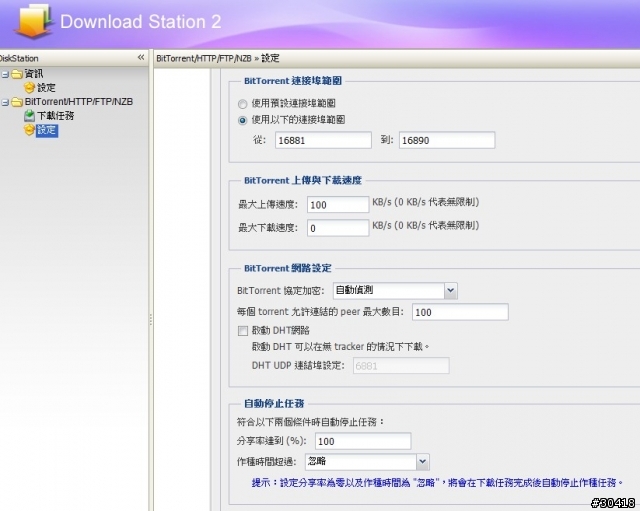Image resolution: width=640 pixels, height=511 pixels.
Task: Select the BitTorrent/HTTP/FTP/NZB tree label
Action: [x=79, y=102]
